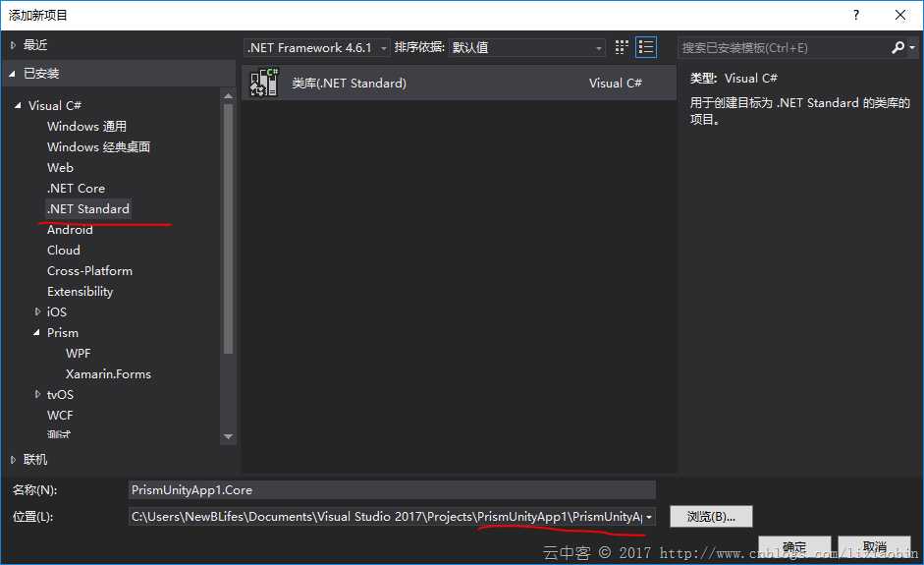Focus the search installed templates box
Image resolution: width=924 pixels, height=565 pixels.
(784, 48)
